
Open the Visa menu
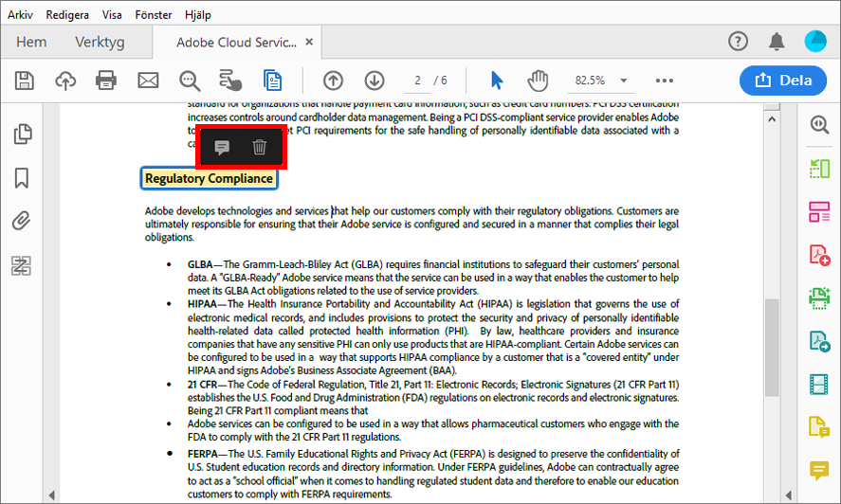pos(112,14)
